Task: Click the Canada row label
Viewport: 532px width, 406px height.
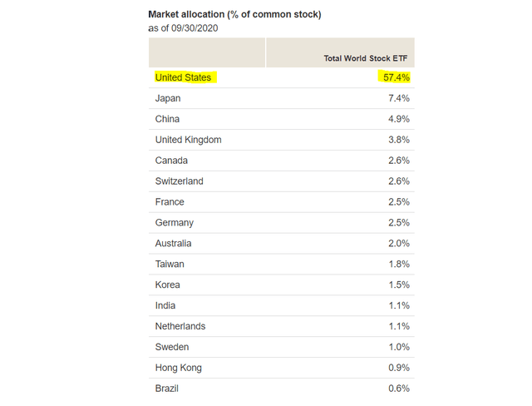Action: click(x=171, y=161)
